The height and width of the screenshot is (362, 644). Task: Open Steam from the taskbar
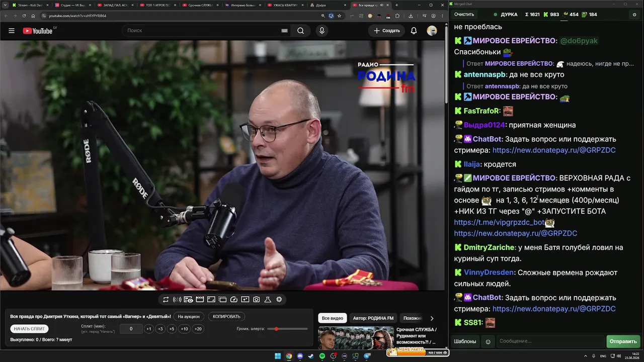311,356
